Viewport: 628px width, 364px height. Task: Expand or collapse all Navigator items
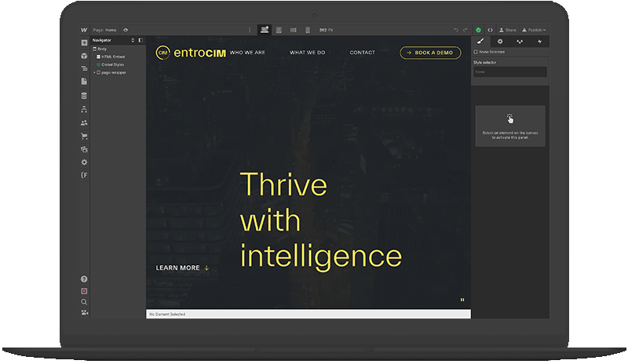pos(133,40)
